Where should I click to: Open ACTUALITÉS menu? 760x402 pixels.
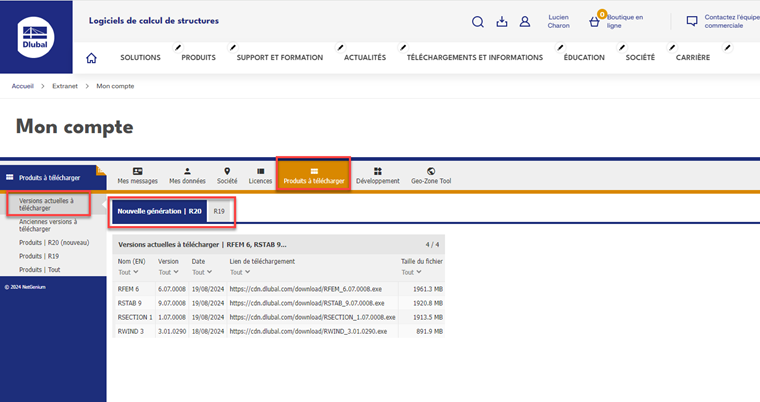[365, 57]
